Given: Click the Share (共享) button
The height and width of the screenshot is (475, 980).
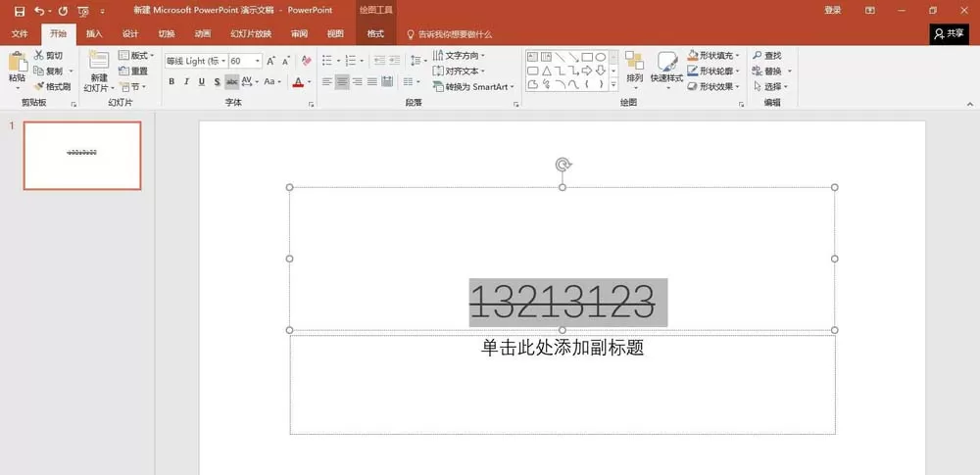Looking at the screenshot, I should point(950,34).
